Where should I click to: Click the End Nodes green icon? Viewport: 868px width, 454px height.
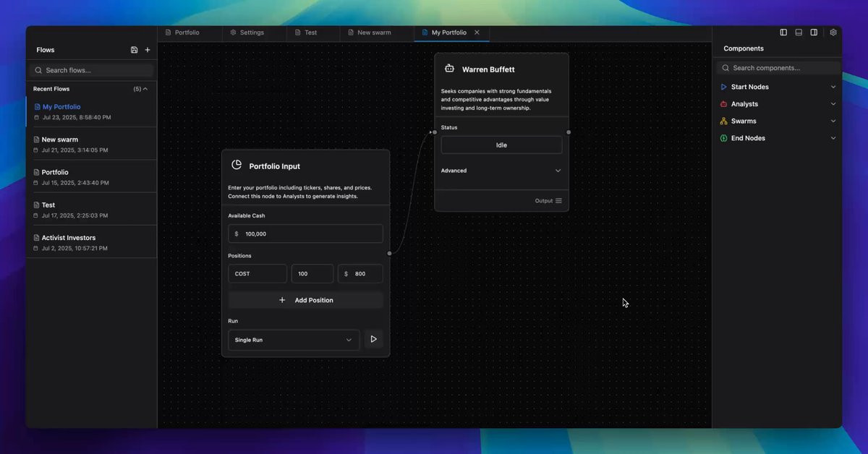(723, 138)
